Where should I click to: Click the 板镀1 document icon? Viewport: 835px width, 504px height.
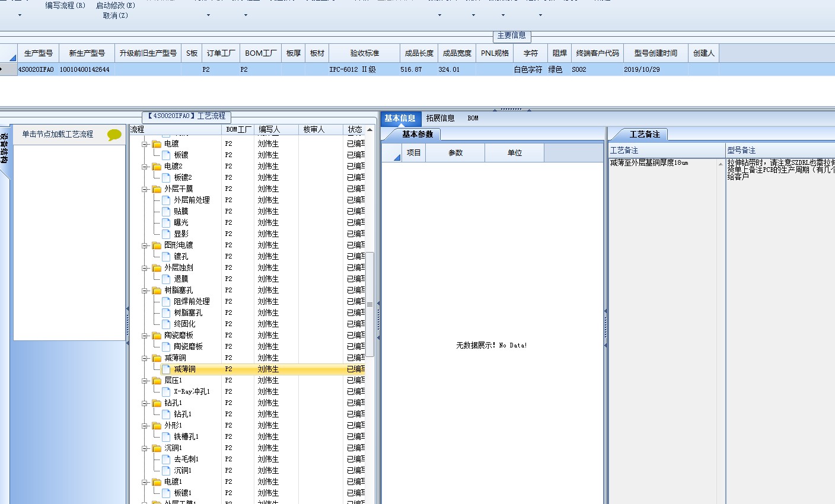167,493
